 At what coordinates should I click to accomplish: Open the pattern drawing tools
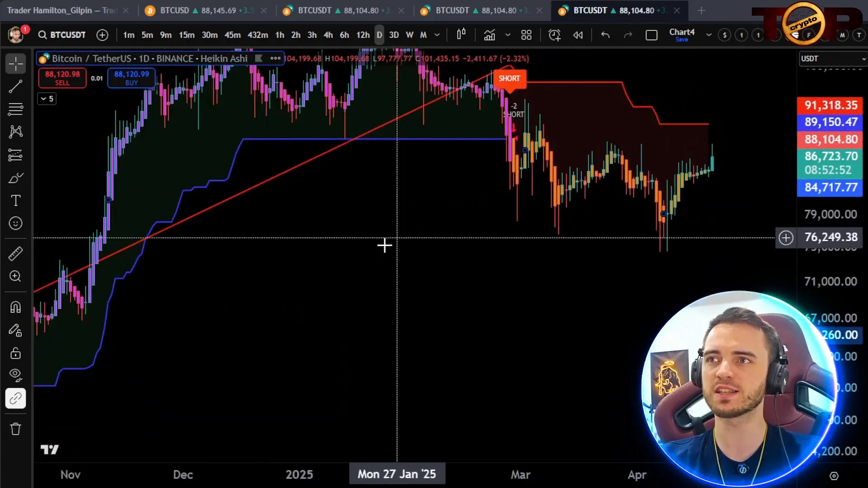(15, 132)
